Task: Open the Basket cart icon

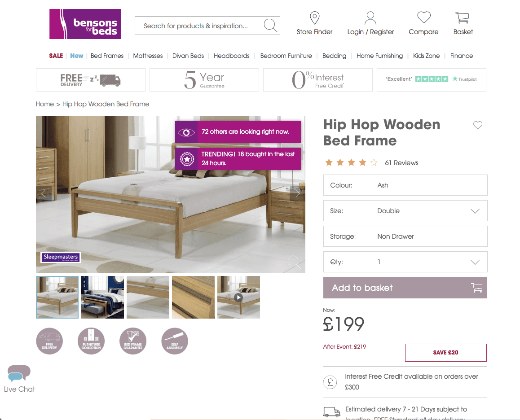Action: (x=462, y=18)
